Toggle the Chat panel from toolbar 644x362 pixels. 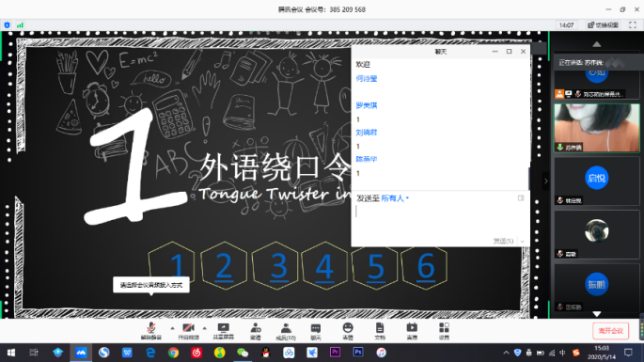tap(316, 331)
